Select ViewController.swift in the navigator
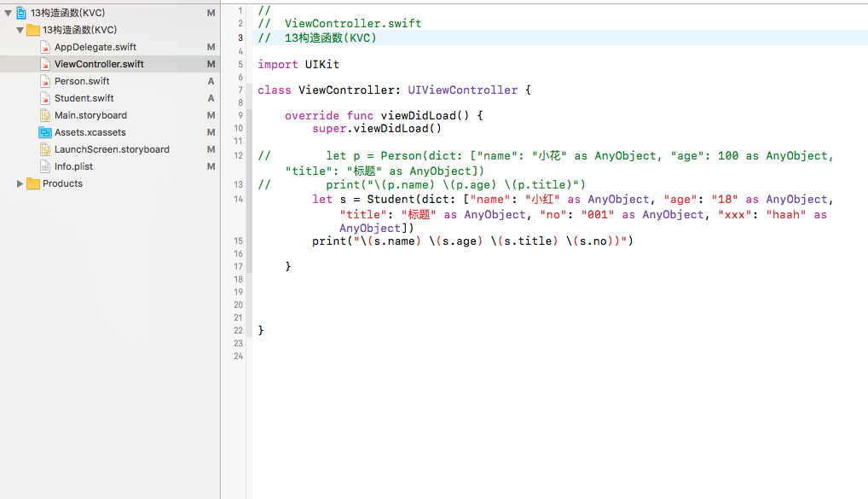868x499 pixels. tap(99, 64)
